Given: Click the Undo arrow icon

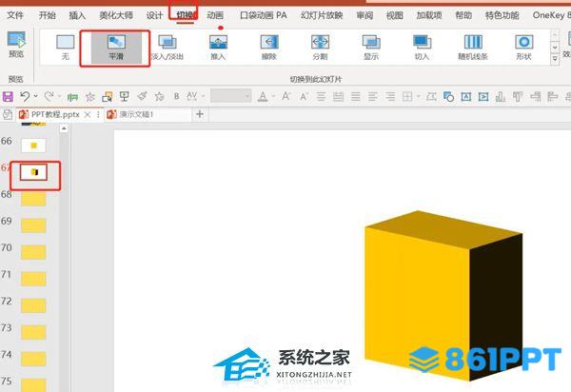Looking at the screenshot, I should [25, 96].
